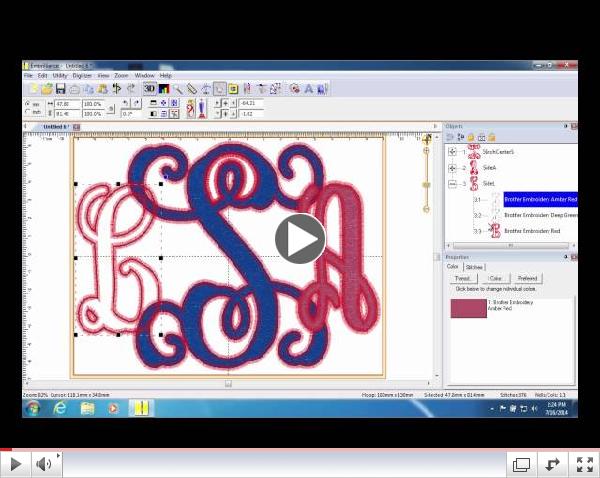Select the inch units radio button

click(27, 112)
